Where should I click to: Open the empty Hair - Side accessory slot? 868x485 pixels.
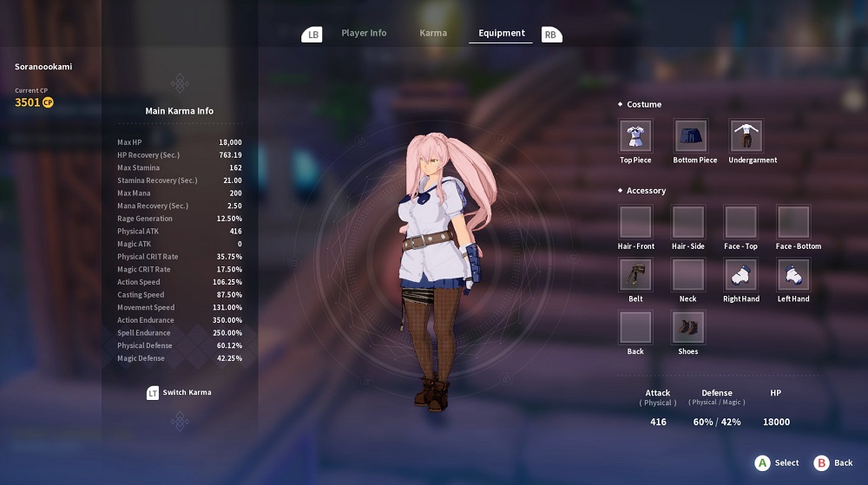688,222
